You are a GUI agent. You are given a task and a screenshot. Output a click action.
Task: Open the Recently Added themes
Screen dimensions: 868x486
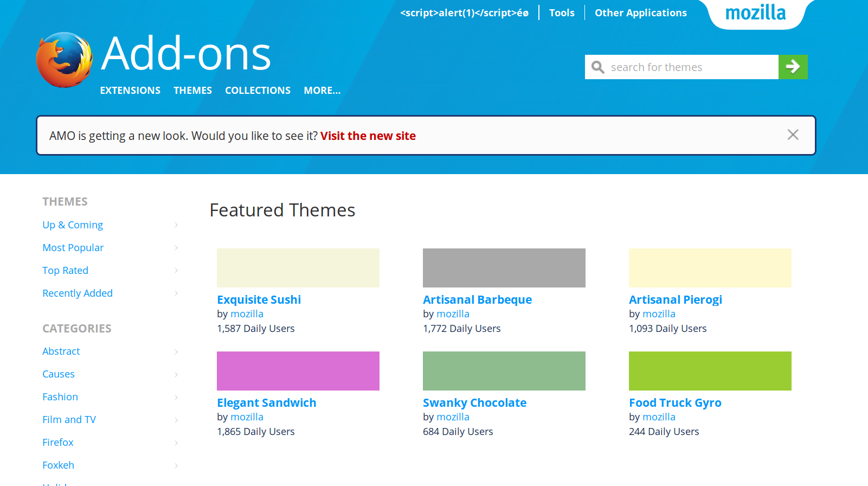(x=78, y=293)
